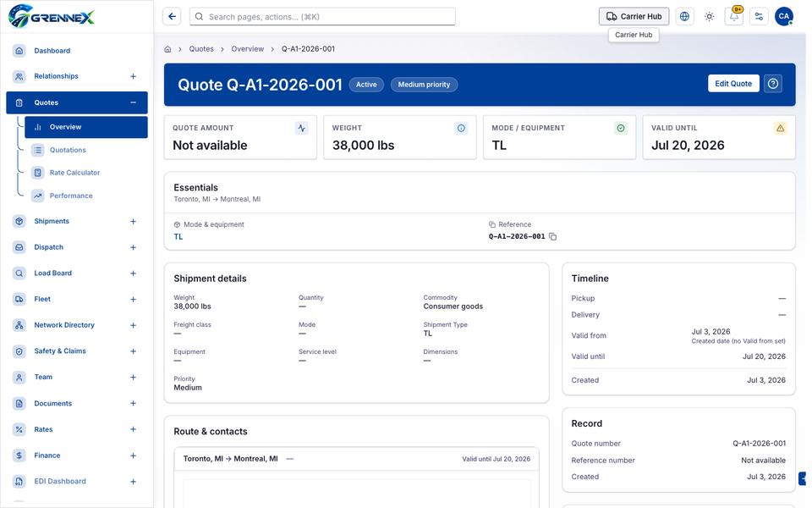Click the Finance dollar icon

pos(19,456)
